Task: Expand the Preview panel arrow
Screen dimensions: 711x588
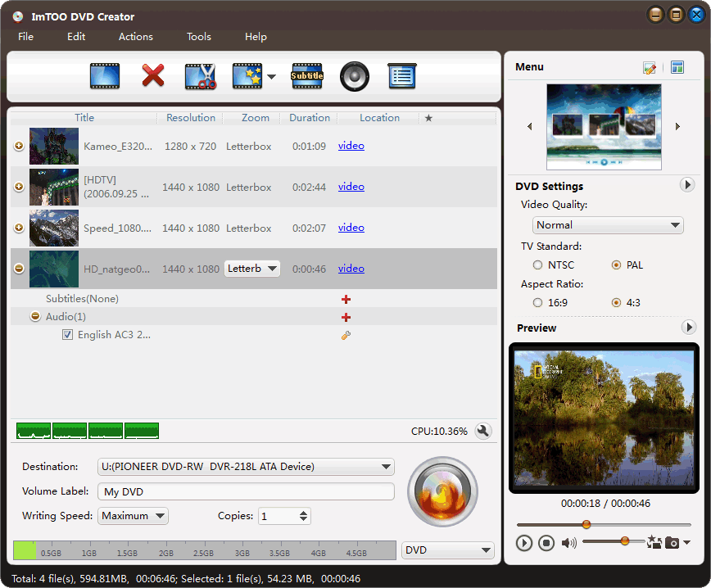Action: click(x=689, y=327)
